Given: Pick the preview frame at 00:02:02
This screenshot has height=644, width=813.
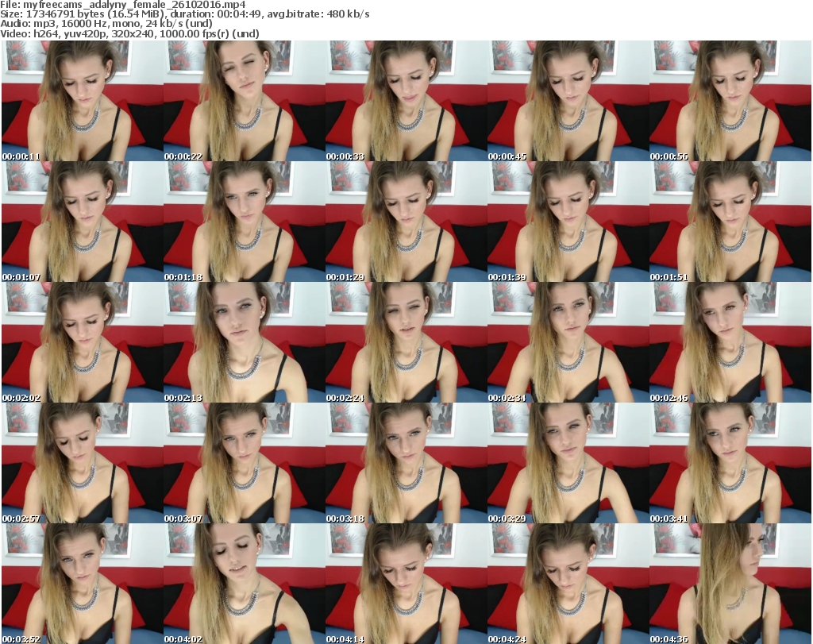Looking at the screenshot, I should [x=83, y=343].
